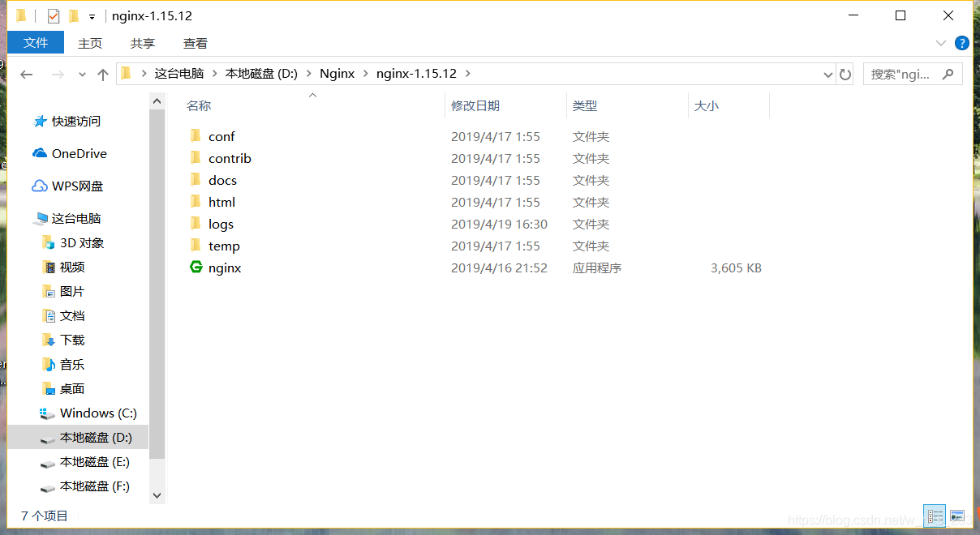
Task: Open the 查看 ribbon tab
Action: 196,43
